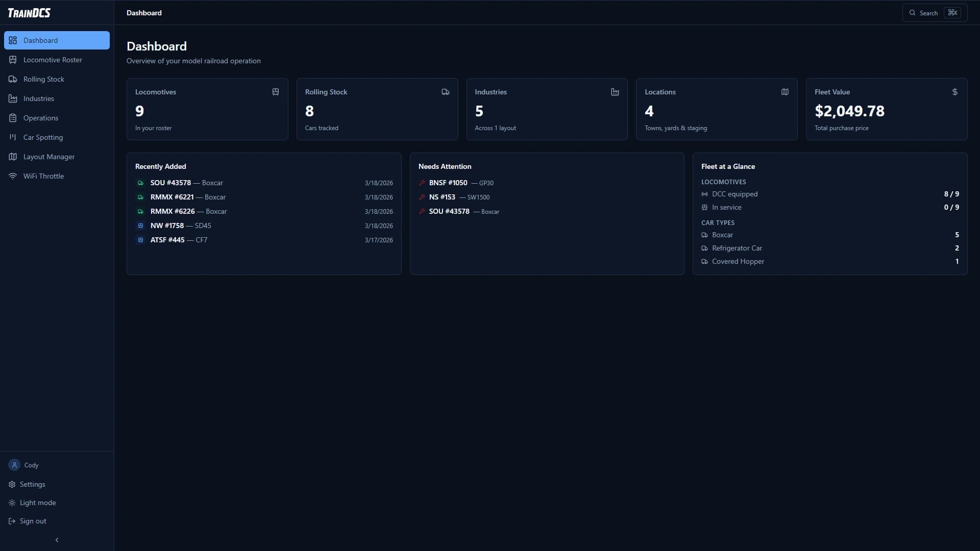Click the railcar icon beside Refrigerator Car
Image resolution: width=980 pixels, height=551 pixels.
click(x=705, y=248)
